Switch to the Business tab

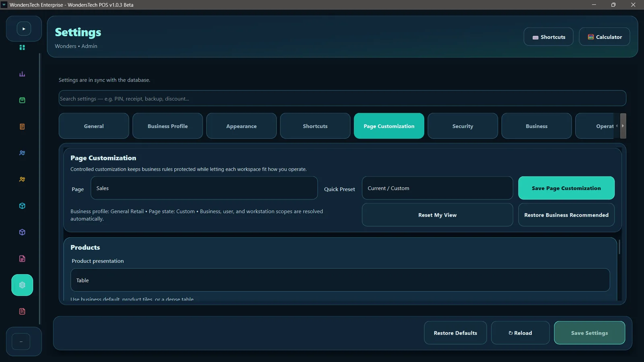[x=537, y=126]
